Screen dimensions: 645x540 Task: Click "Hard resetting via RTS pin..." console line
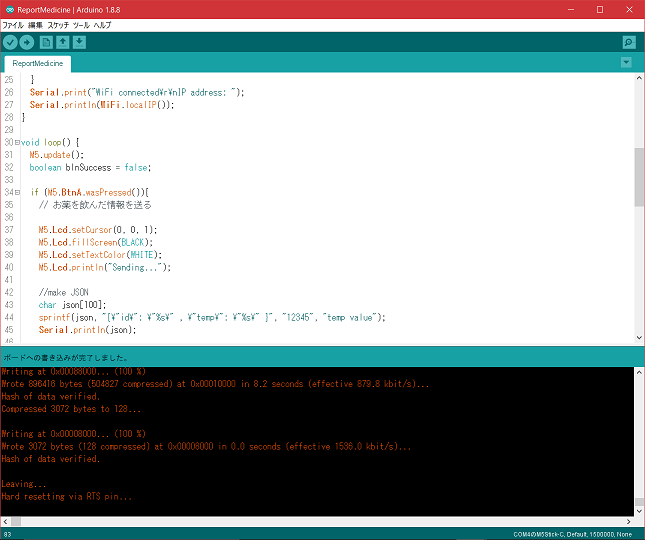click(x=66, y=496)
